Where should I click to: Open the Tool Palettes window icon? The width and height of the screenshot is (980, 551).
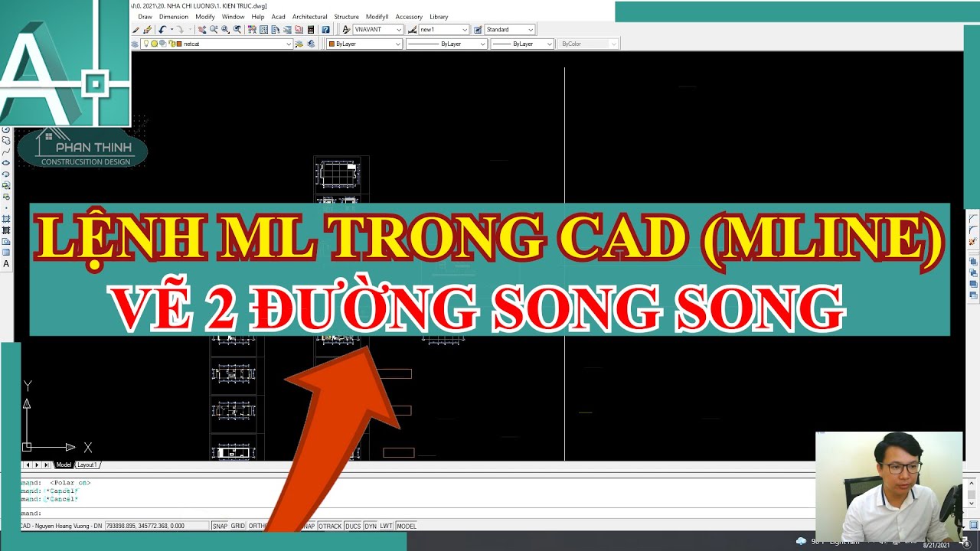276,30
